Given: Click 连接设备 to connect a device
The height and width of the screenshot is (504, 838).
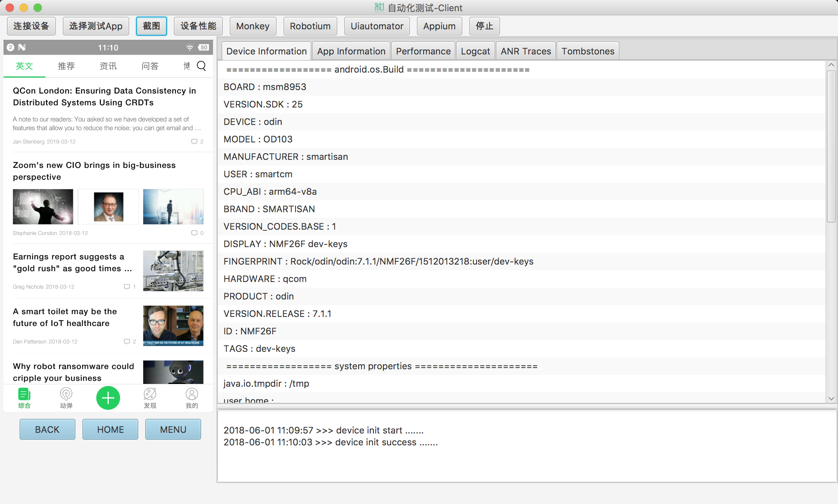Looking at the screenshot, I should tap(31, 26).
